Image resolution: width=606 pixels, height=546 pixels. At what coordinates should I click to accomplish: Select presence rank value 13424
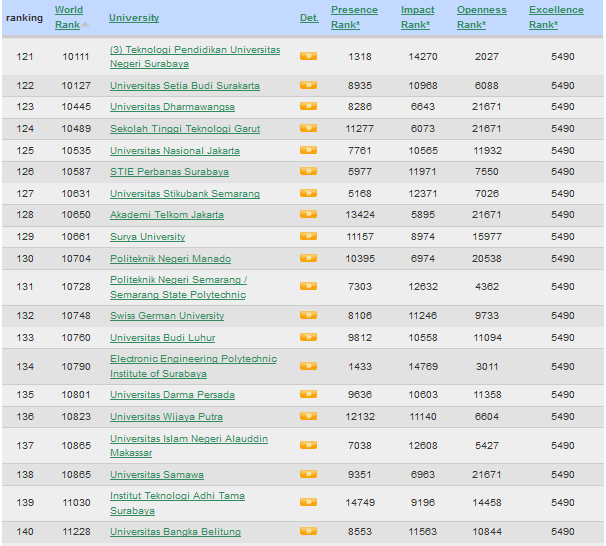tap(360, 214)
